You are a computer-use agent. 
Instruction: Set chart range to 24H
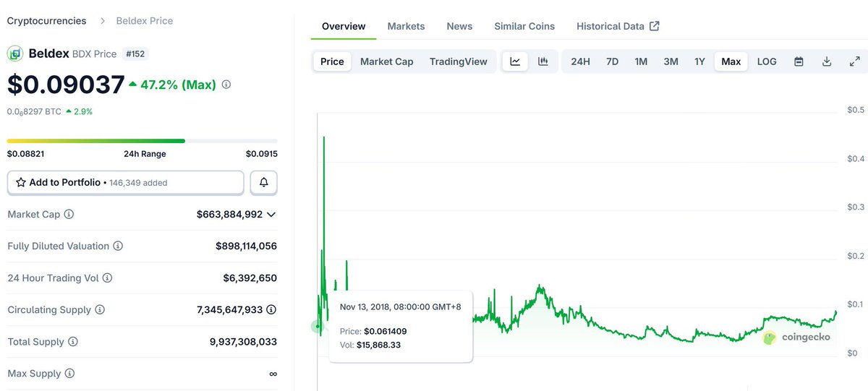580,61
